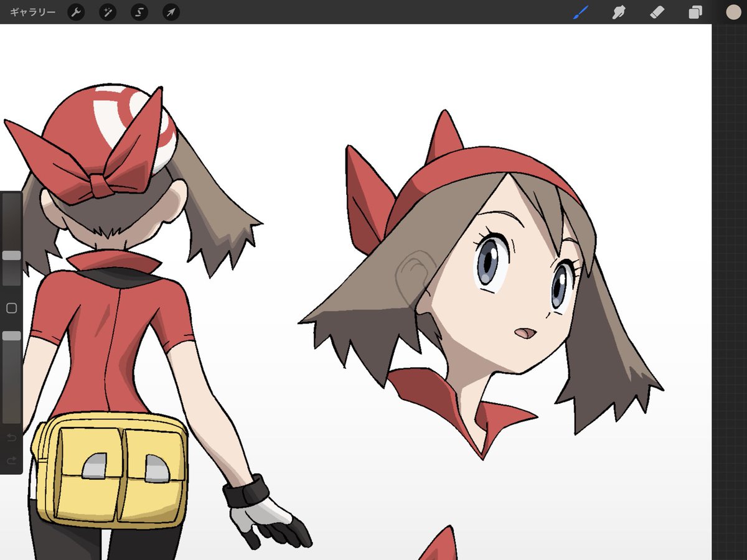747x560 pixels.
Task: Tap the square modify button on sidebar
Action: point(11,308)
